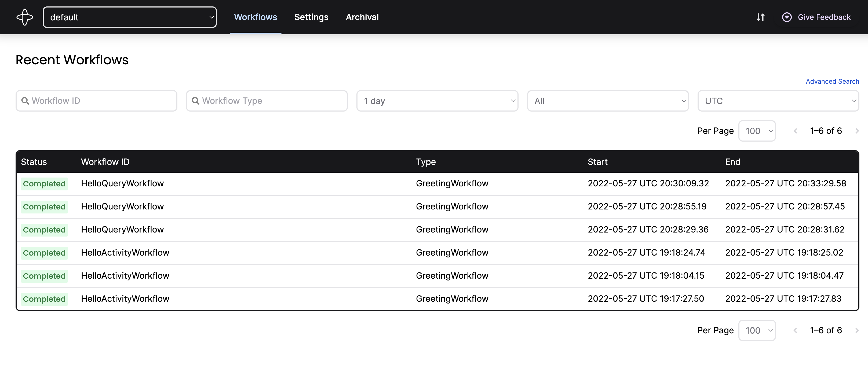Viewport: 868px width, 391px height.
Task: Click the Temporal logo
Action: [25, 17]
